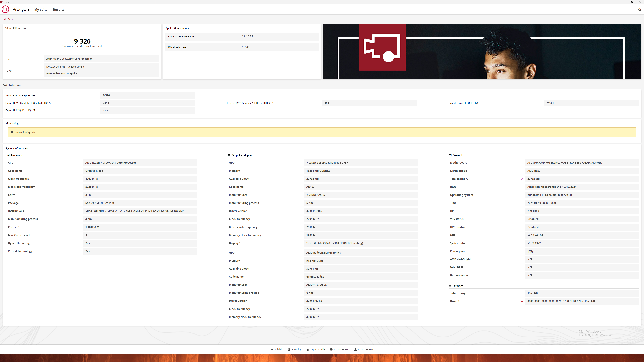This screenshot has width=644, height=362.
Task: Go Back to the results list
Action: tap(9, 19)
